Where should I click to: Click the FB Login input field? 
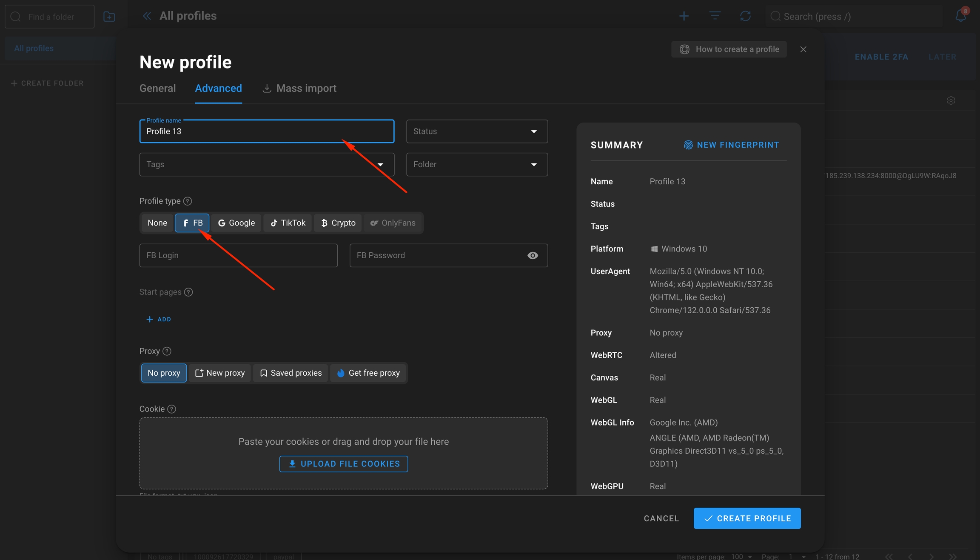238,255
